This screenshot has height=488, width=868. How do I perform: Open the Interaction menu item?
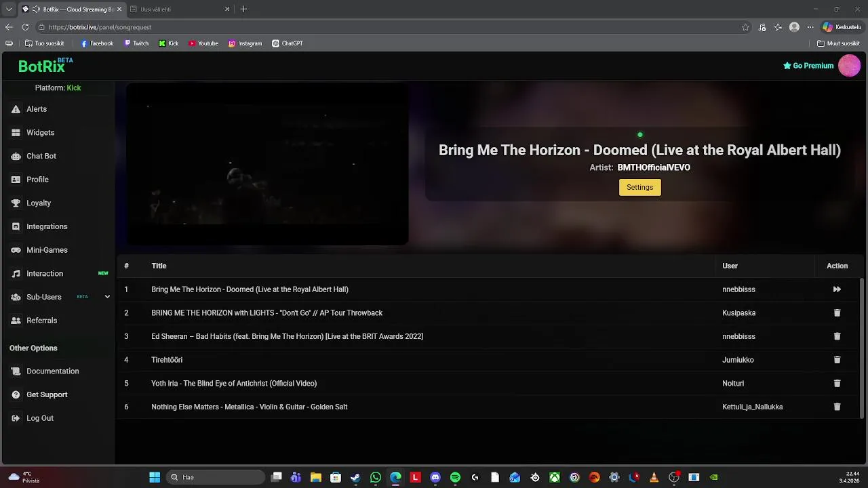pos(45,274)
